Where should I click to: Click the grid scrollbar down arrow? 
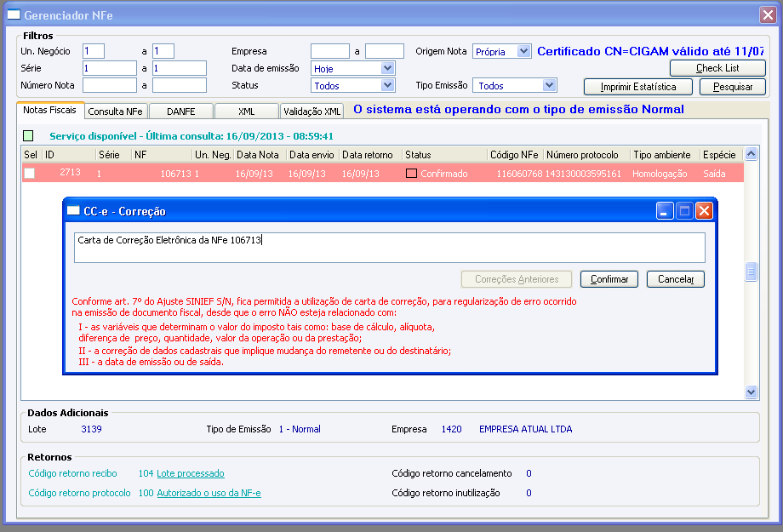coord(751,392)
